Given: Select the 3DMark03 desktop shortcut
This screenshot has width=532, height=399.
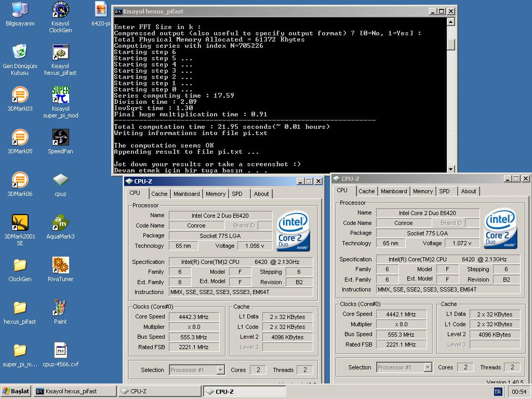Looking at the screenshot, I should click(x=20, y=99).
